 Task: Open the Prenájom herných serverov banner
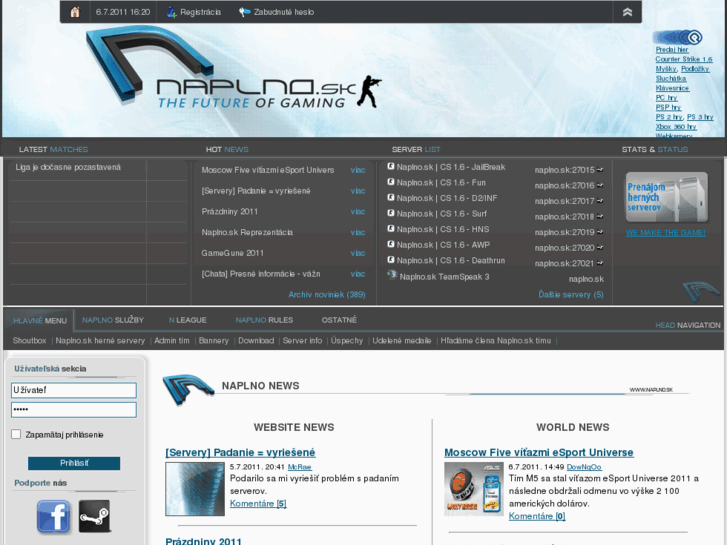click(x=667, y=197)
